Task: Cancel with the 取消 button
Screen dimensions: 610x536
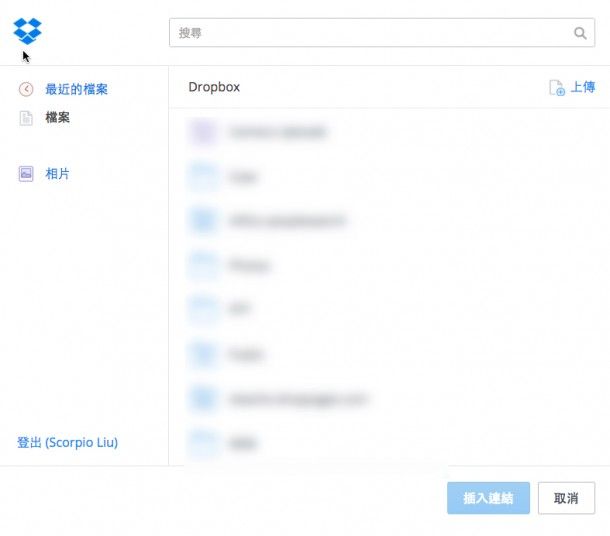Action: pyautogui.click(x=566, y=498)
